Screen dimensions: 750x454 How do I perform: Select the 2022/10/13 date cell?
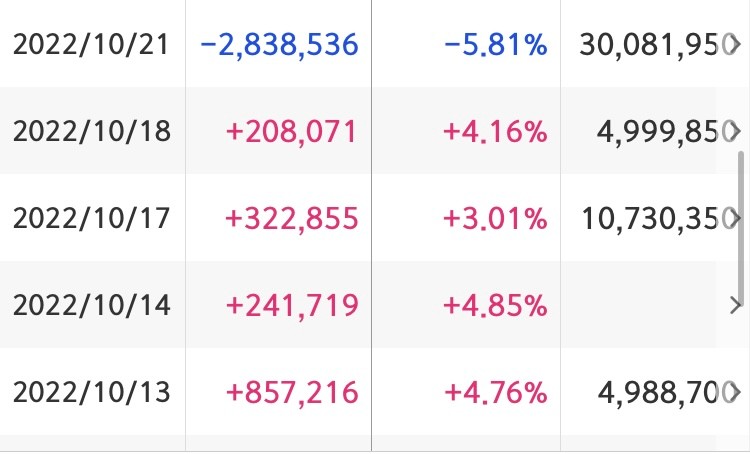pos(91,392)
